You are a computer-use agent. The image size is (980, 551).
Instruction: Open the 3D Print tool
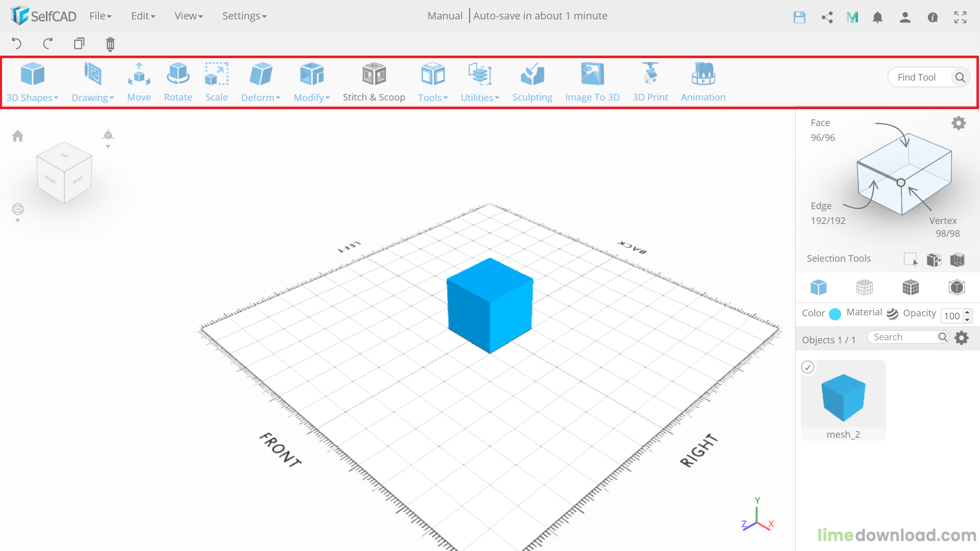[x=650, y=82]
